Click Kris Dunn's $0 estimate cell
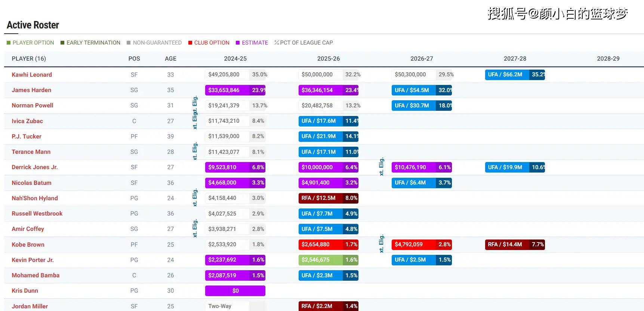Viewport: 644px width, 311px height. click(235, 291)
